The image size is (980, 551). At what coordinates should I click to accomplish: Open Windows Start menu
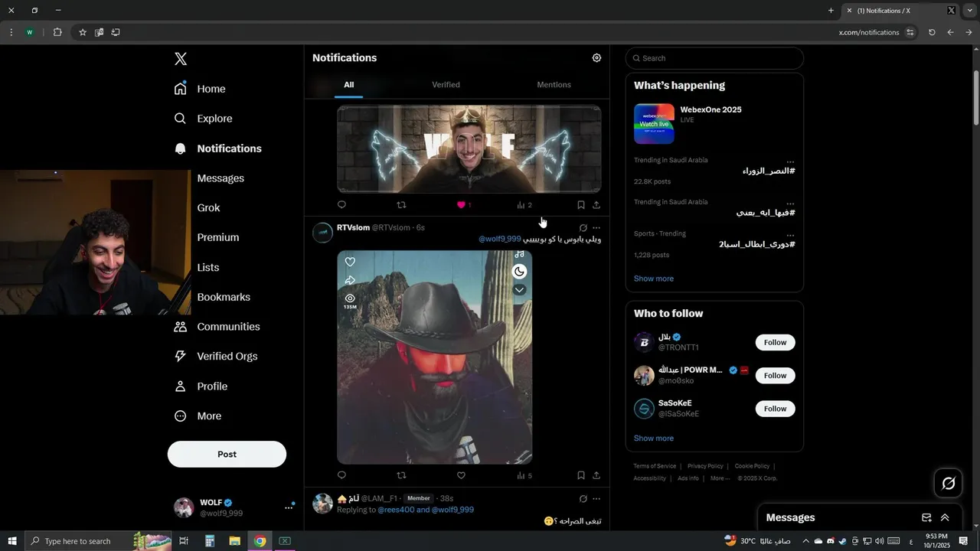point(11,541)
